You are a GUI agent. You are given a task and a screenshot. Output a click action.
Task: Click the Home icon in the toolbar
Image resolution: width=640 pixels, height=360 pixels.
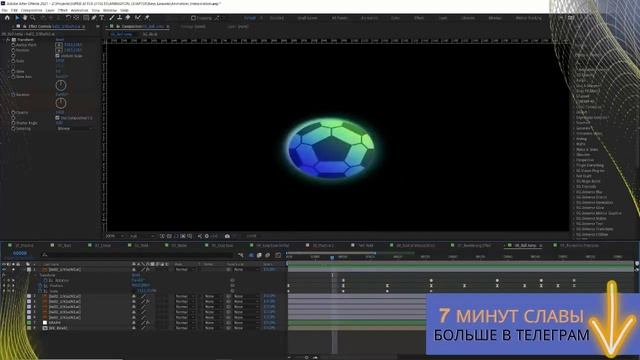click(7, 18)
